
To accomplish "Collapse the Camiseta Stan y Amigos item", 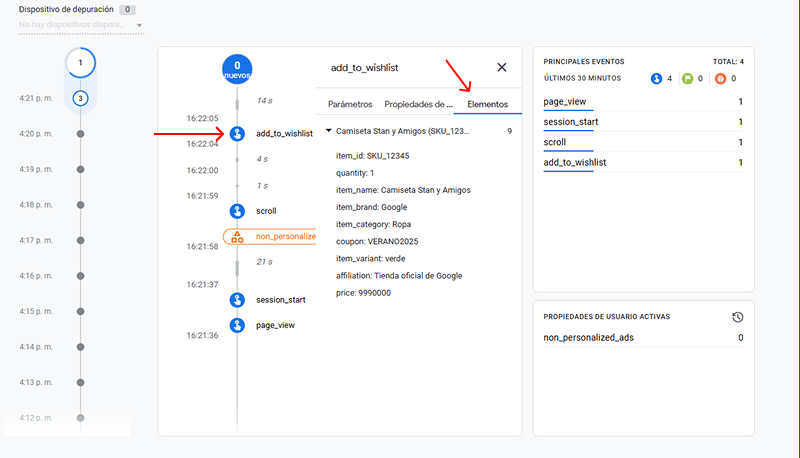I will [x=329, y=131].
